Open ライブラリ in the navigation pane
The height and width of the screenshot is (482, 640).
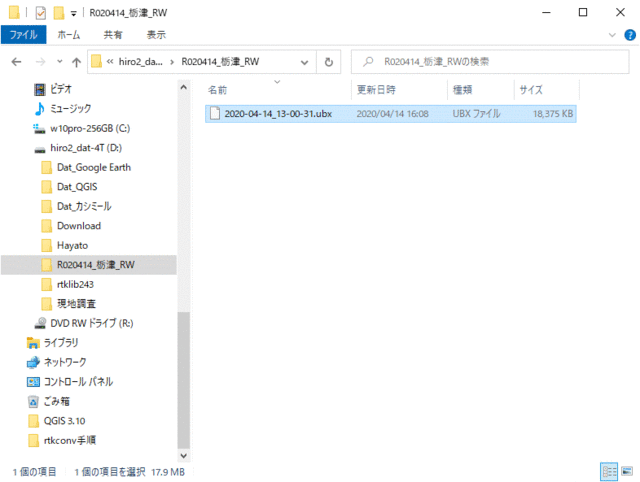coord(61,343)
